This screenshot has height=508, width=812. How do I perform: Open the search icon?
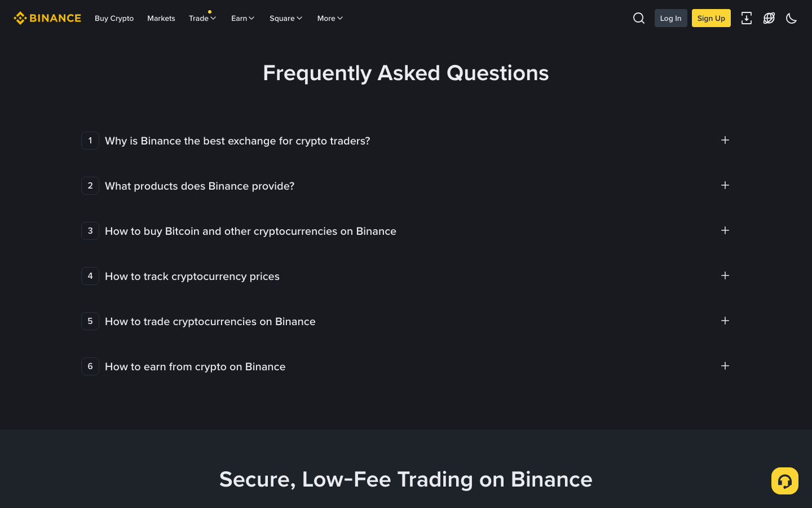coord(638,18)
